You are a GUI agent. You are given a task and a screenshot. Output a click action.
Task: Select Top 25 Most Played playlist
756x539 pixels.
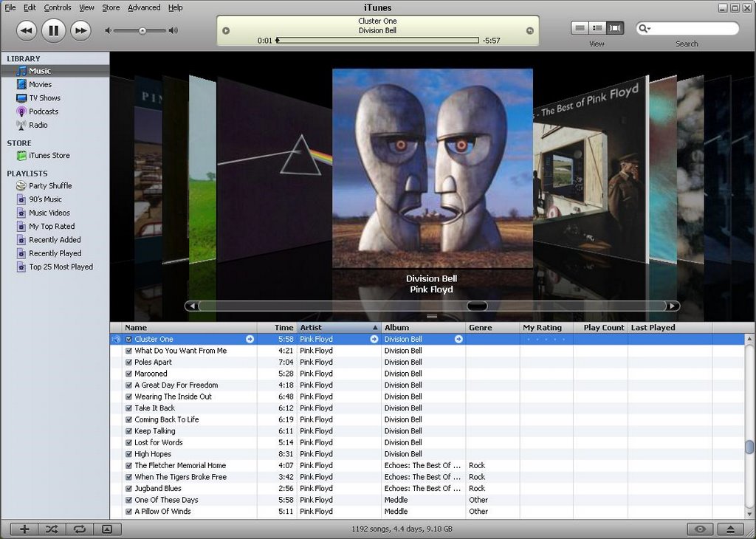pos(55,267)
